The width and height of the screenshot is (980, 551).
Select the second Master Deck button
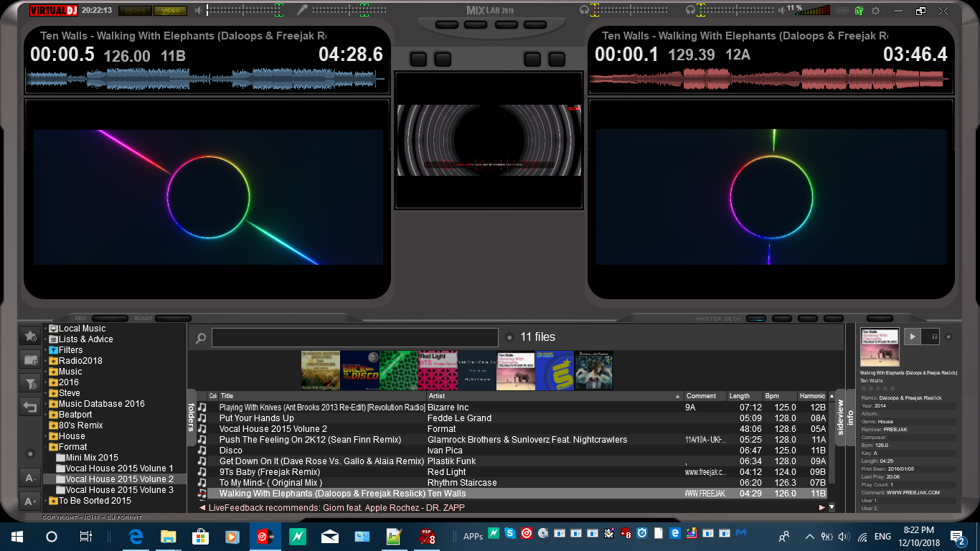[781, 318]
